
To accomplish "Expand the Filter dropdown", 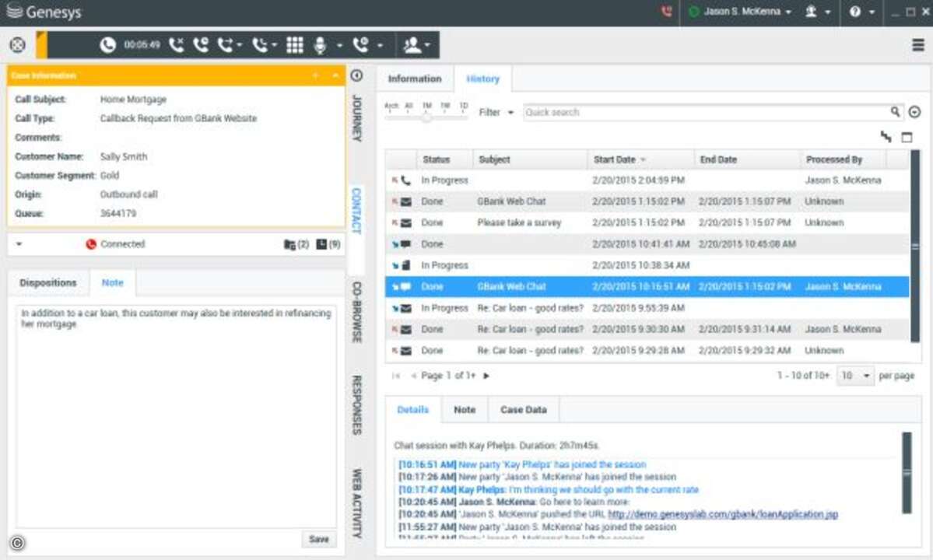I will click(x=496, y=112).
